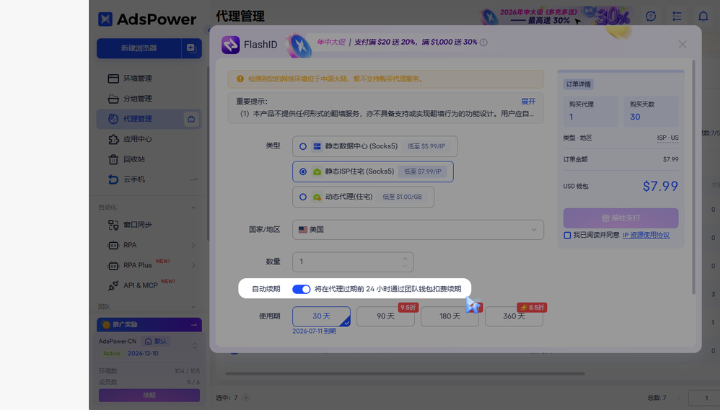Click the 数量 quantity input field
Viewport: 720px width, 410px height.
pos(353,262)
